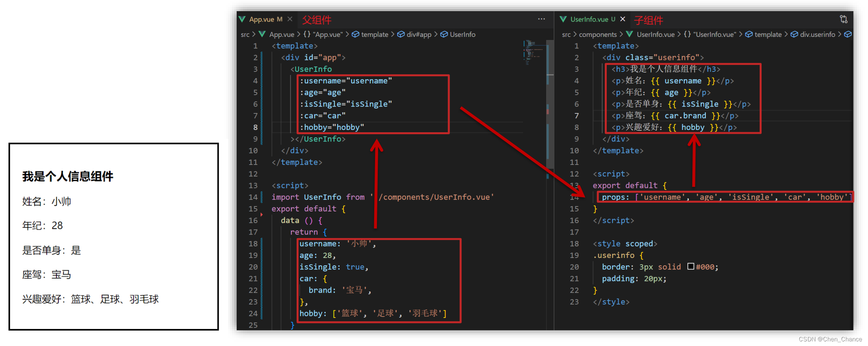Viewport: 868px width, 346px height.
Task: Select 'App.vue' file breadcrumb in left editor
Action: [282, 35]
